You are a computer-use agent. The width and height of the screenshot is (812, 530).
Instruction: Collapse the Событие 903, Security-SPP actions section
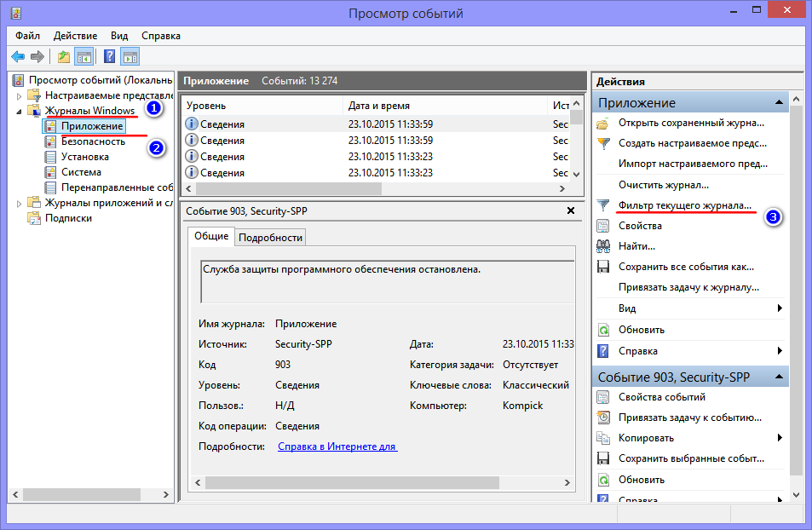point(779,377)
